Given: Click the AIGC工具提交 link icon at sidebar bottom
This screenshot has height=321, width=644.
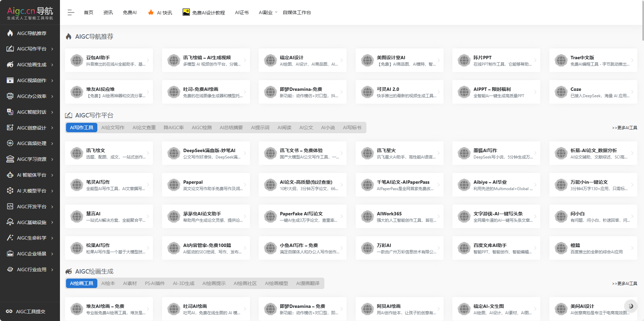Looking at the screenshot, I should [9, 312].
